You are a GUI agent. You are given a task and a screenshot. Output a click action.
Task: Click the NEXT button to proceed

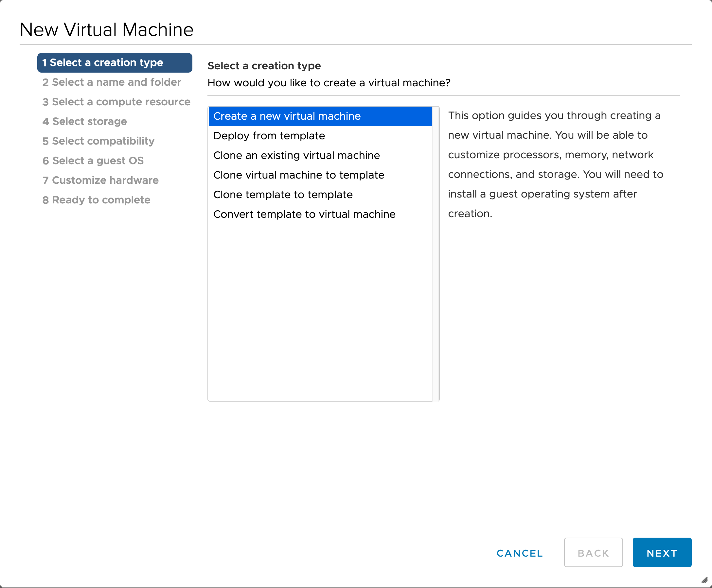click(x=662, y=553)
